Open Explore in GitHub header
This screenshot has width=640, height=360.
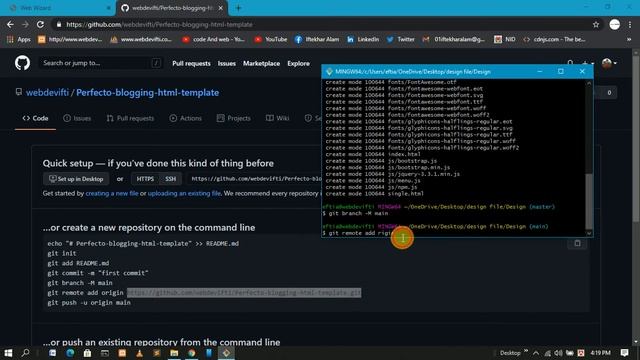(x=298, y=63)
